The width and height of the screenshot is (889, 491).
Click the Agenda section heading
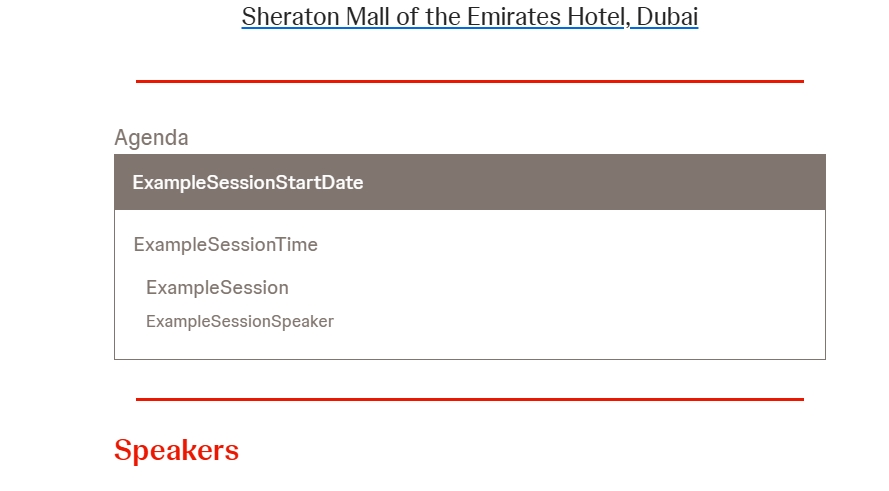coord(151,138)
